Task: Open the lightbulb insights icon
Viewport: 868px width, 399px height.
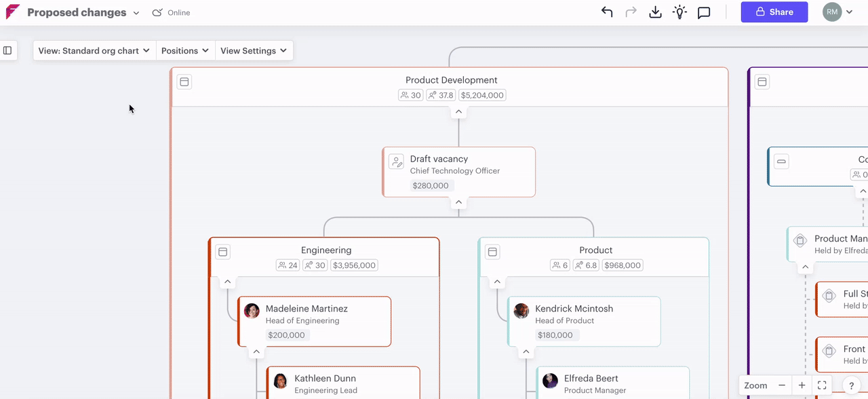Action: tap(679, 12)
